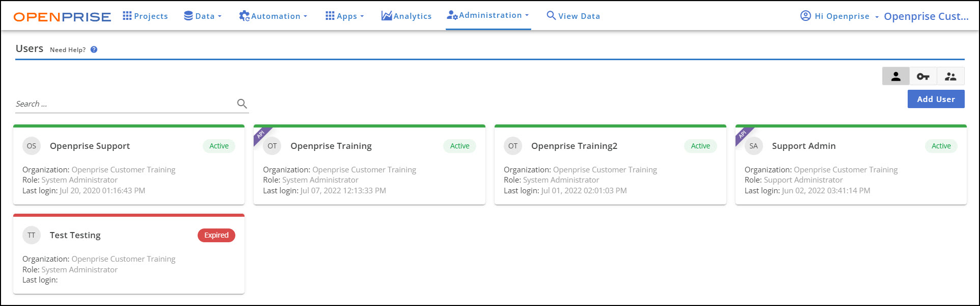
Task: Click last login Jun 02, 2022 03:41:14 PM
Action: point(826,190)
